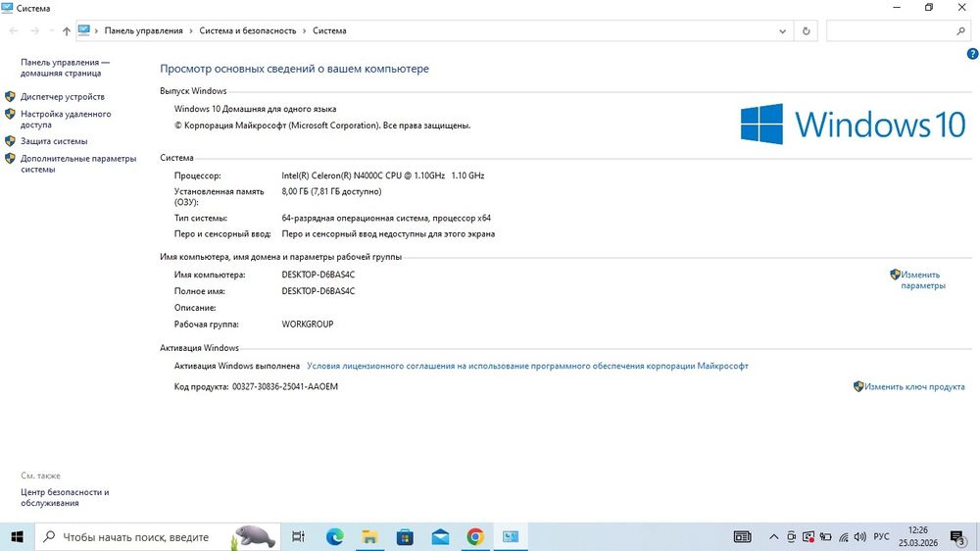Screen dimensions: 980x551
Task: Open recent locations dropdown arrow
Action: click(51, 30)
